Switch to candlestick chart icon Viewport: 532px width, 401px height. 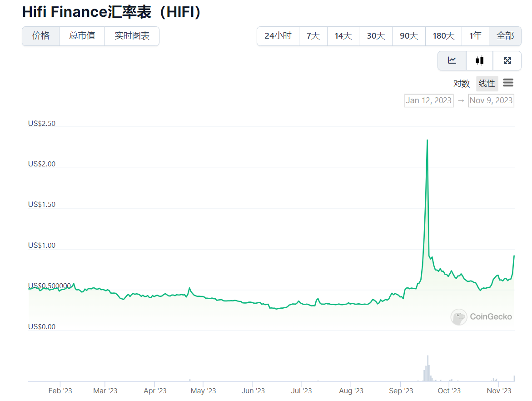click(x=479, y=60)
